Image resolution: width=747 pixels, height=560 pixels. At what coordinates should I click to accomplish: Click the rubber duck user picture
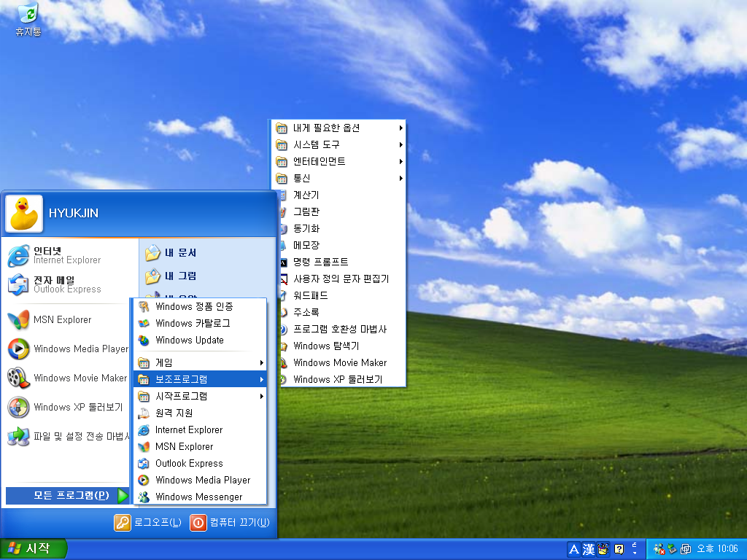click(x=24, y=214)
